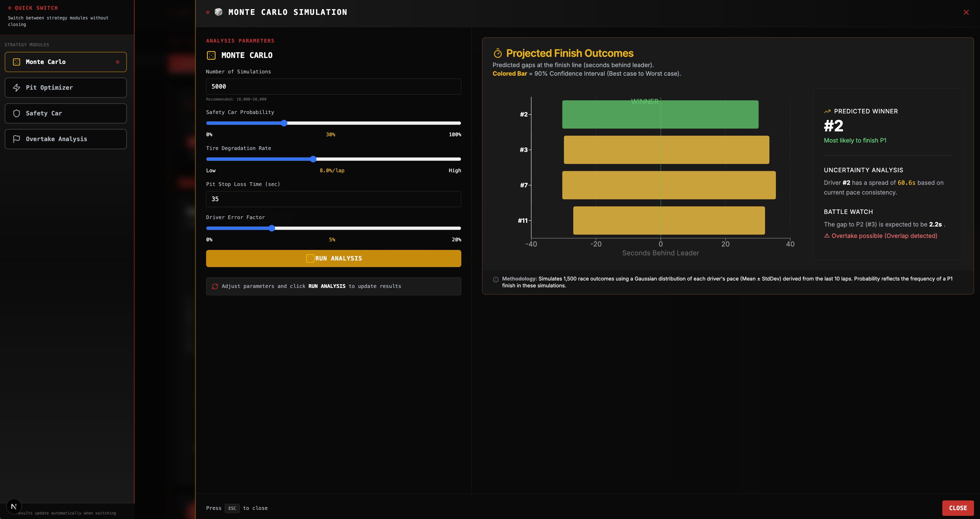Select the Safety Car strategy module
This screenshot has width=980, height=519.
(65, 113)
